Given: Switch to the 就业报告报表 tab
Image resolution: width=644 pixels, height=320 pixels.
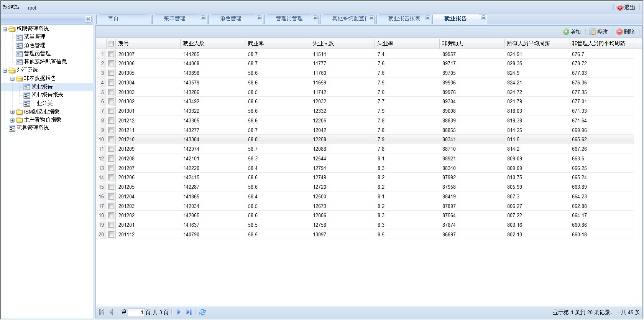Looking at the screenshot, I should [x=404, y=18].
